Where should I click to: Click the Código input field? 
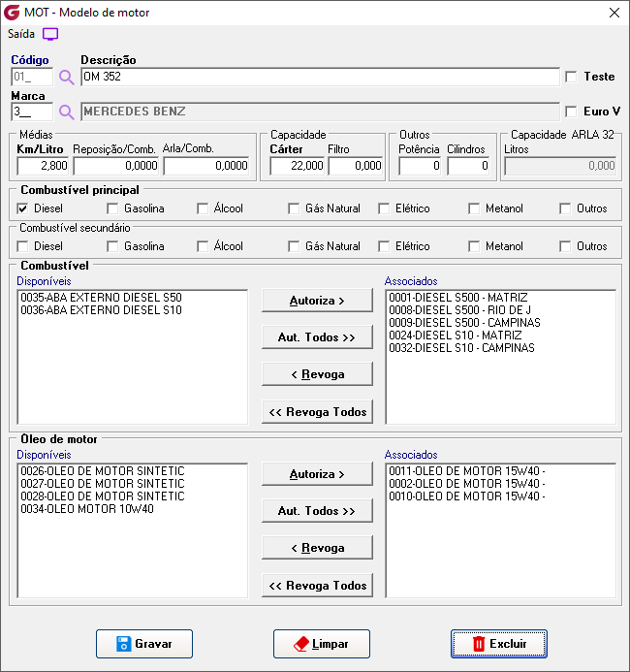tap(32, 78)
